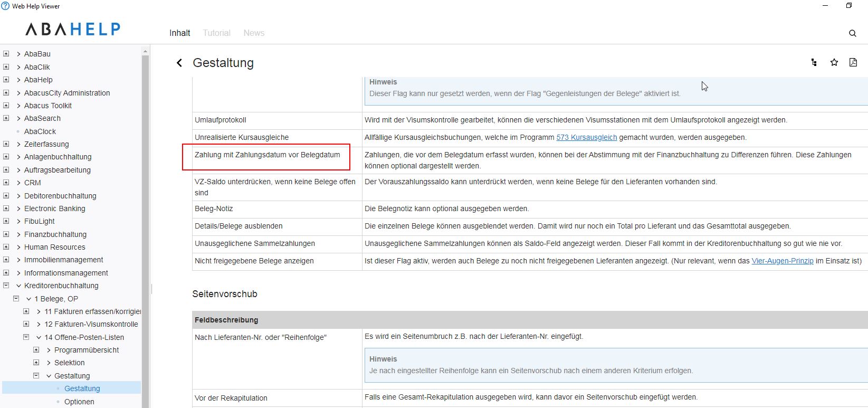
Task: Click the Umlaufprotokoll table cell
Action: point(277,120)
